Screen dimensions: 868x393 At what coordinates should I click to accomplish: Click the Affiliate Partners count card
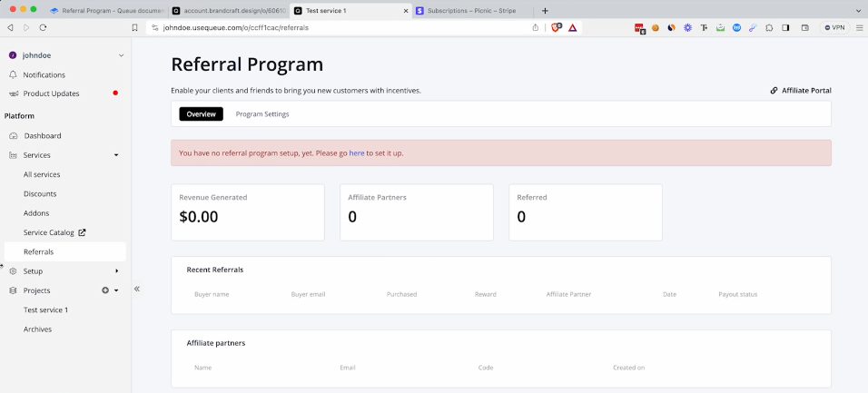point(416,212)
